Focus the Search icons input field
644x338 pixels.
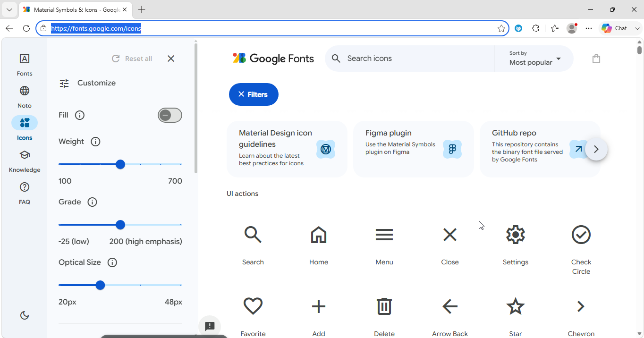pyautogui.click(x=418, y=59)
